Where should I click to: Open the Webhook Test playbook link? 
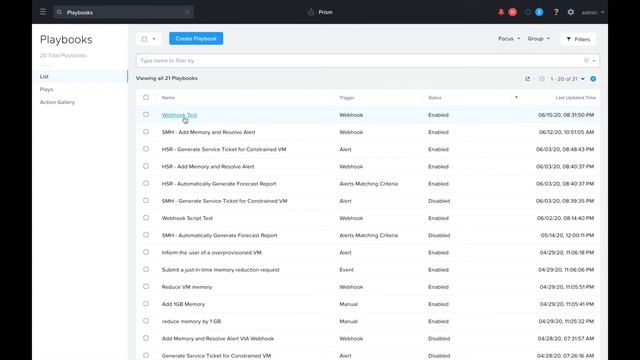179,115
